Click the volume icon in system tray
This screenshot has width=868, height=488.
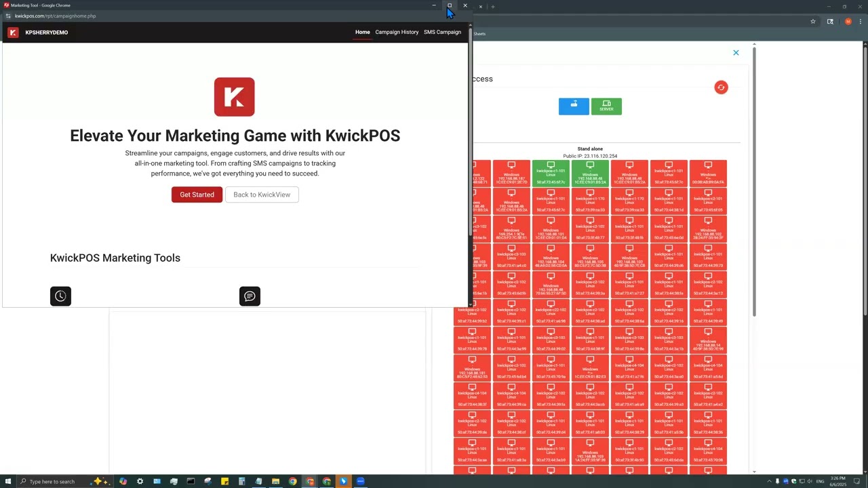point(810,481)
